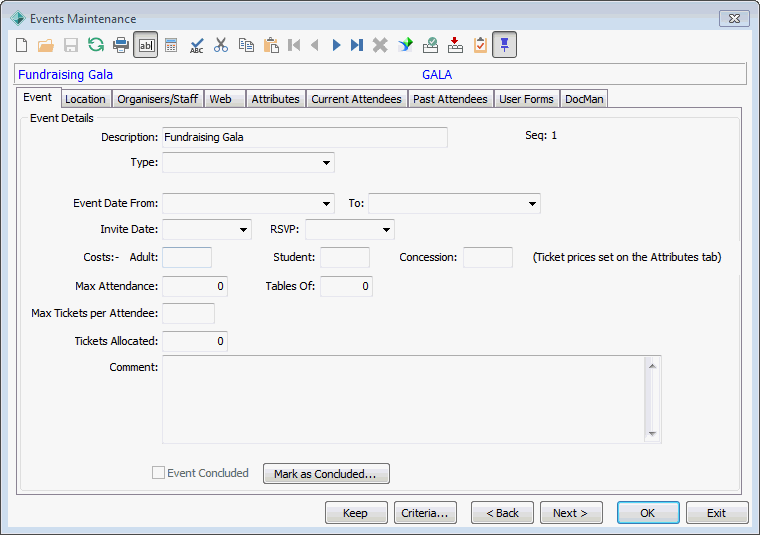Click the Description field
The width and height of the screenshot is (760, 535).
tap(305, 138)
